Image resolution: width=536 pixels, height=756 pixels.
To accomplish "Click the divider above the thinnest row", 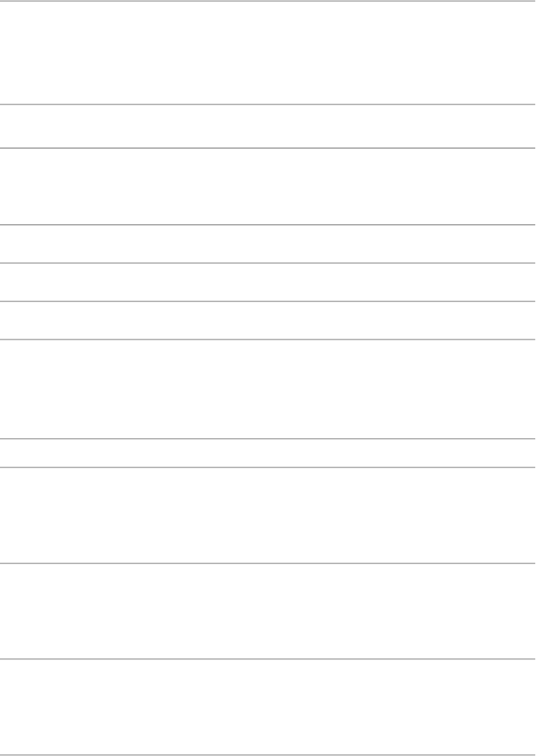I will point(267,439).
